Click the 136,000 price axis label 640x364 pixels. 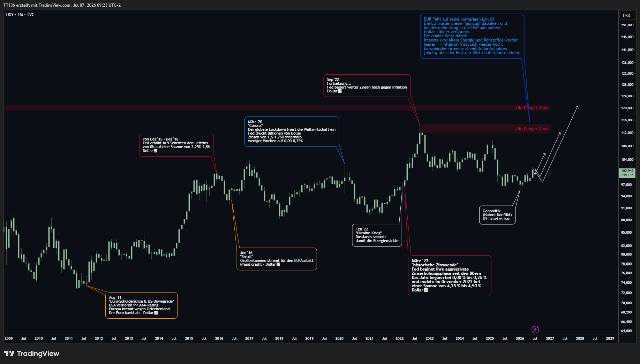(x=627, y=63)
